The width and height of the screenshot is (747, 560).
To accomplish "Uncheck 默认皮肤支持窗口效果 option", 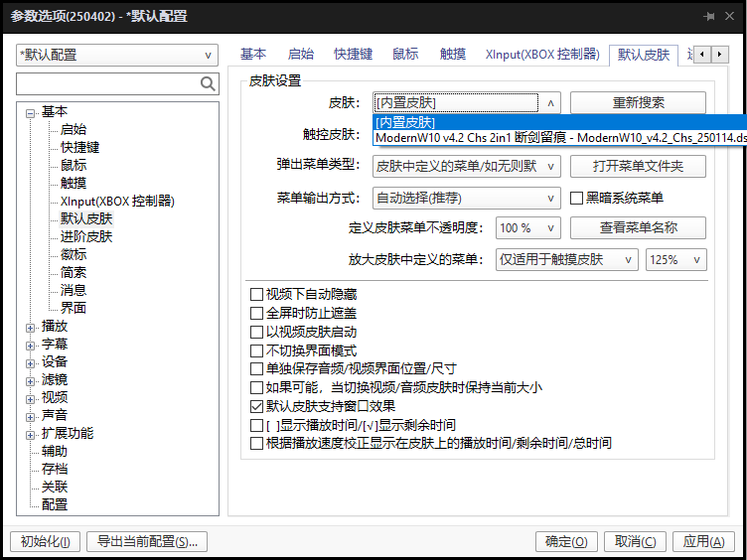I will point(257,406).
